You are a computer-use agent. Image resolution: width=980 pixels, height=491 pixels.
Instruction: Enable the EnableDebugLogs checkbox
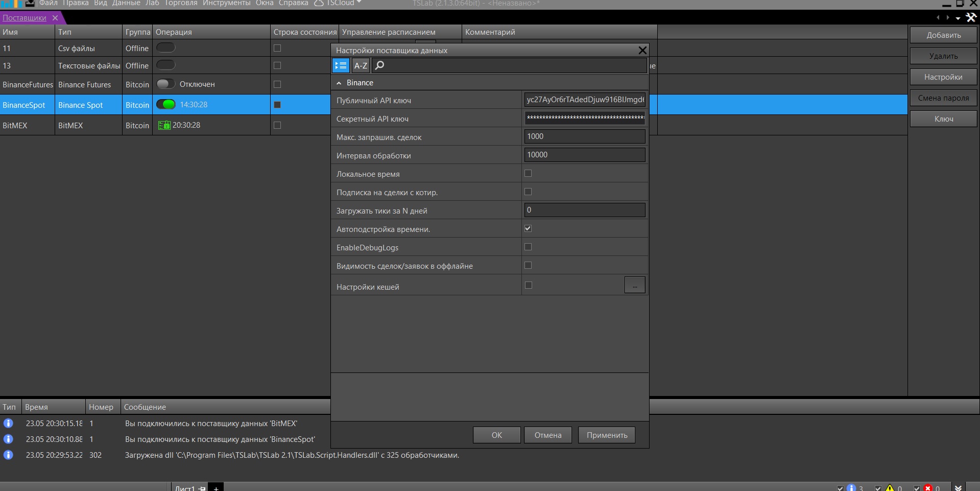pos(528,247)
